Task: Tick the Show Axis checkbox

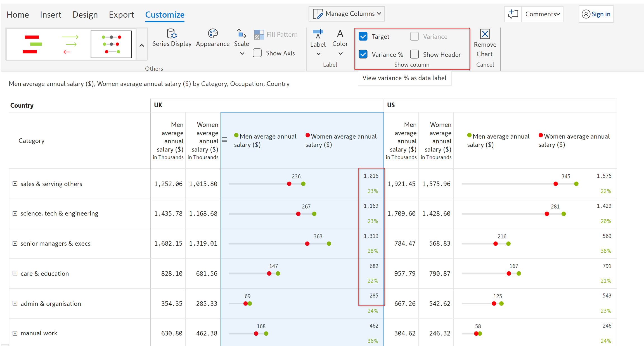Action: (x=257, y=53)
